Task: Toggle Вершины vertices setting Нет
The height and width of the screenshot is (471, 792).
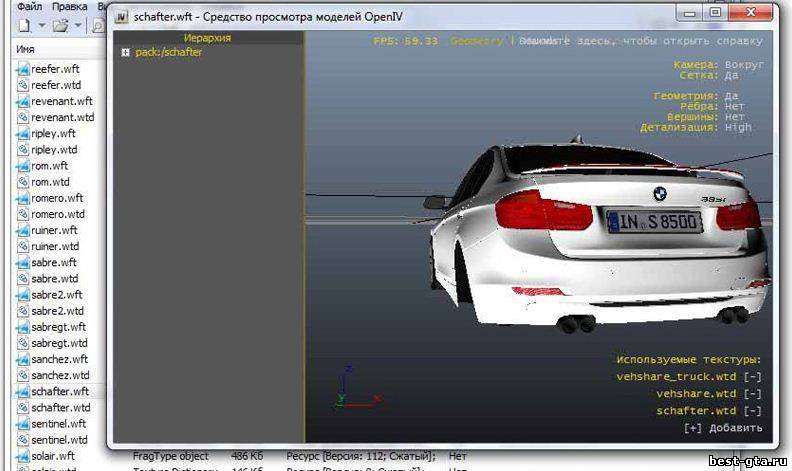Action: pyautogui.click(x=734, y=117)
